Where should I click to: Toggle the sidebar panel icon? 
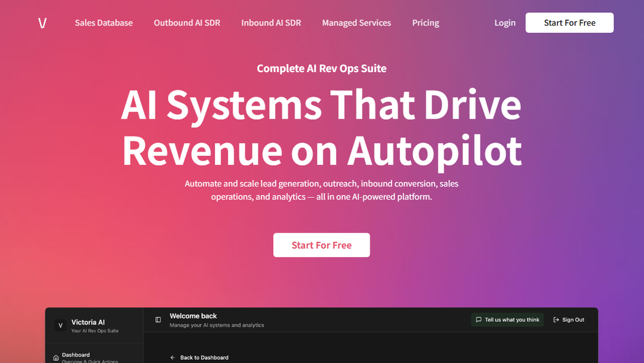click(x=158, y=319)
